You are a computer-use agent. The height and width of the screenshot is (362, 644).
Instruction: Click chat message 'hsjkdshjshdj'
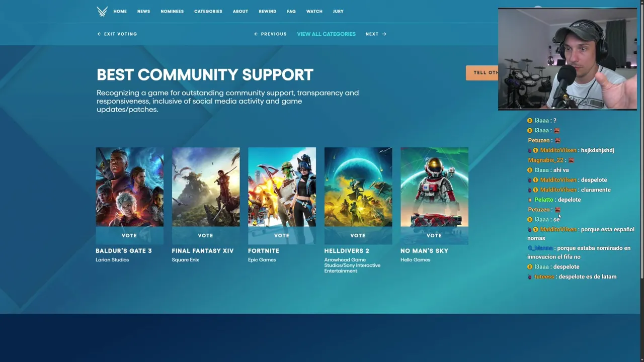[597, 150]
